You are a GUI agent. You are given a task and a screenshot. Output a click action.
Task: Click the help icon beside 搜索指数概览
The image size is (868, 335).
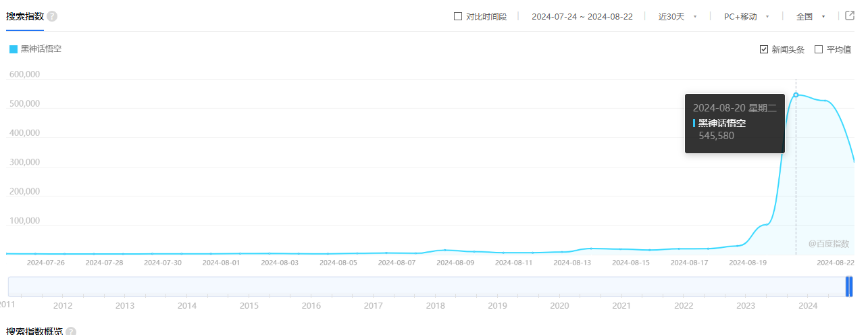coord(71,332)
